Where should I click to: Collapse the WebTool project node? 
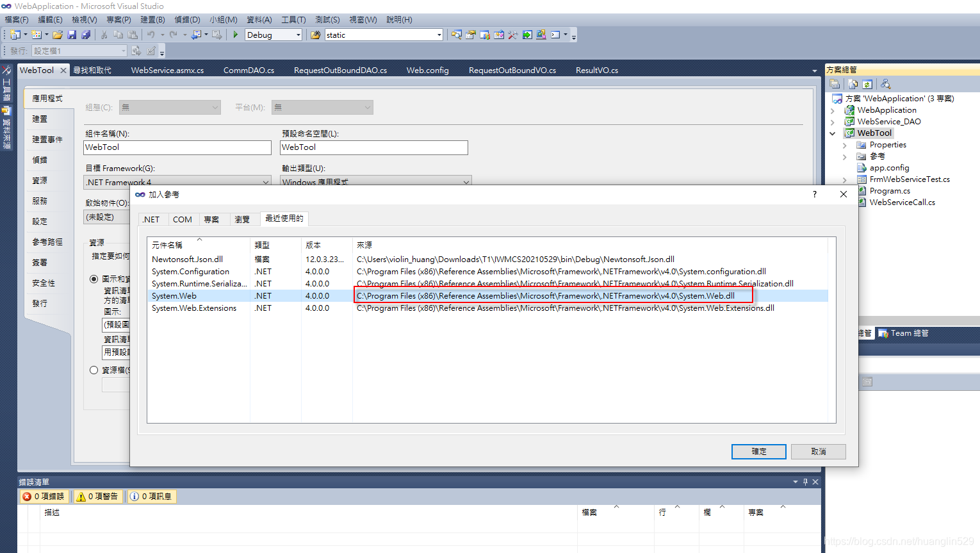[x=832, y=133]
